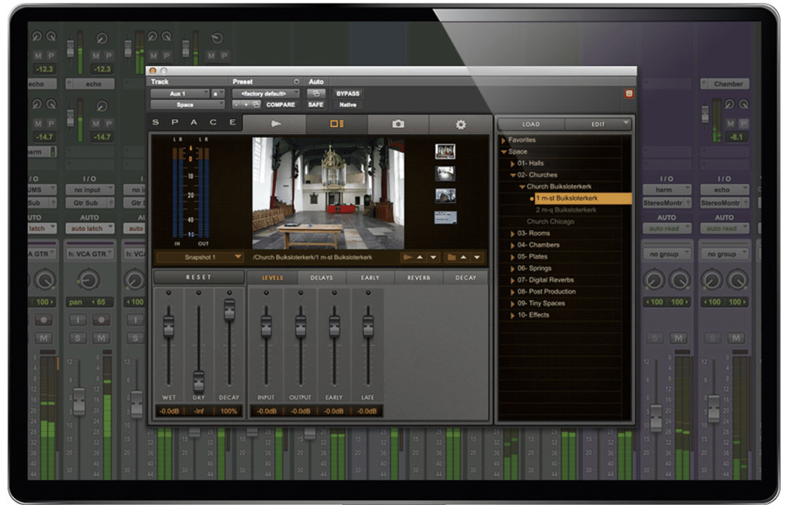Open the Space plug-in settings gear
Image resolution: width=812 pixels, height=505 pixels.
pyautogui.click(x=460, y=124)
